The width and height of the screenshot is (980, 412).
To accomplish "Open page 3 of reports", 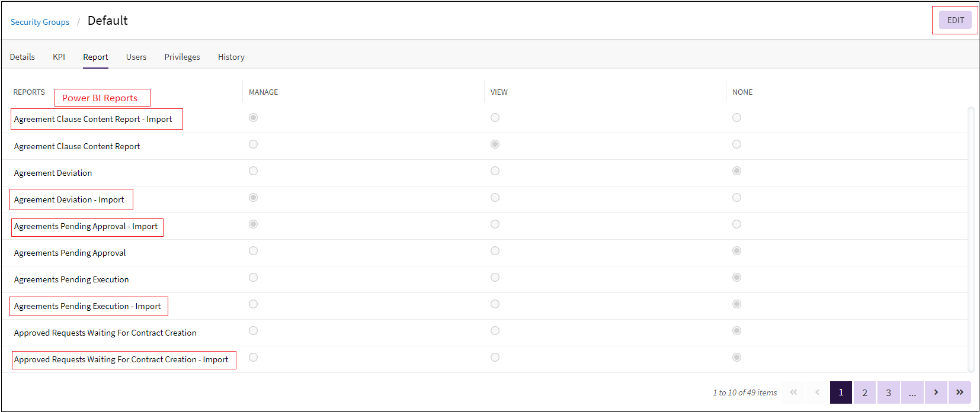I will click(x=888, y=392).
